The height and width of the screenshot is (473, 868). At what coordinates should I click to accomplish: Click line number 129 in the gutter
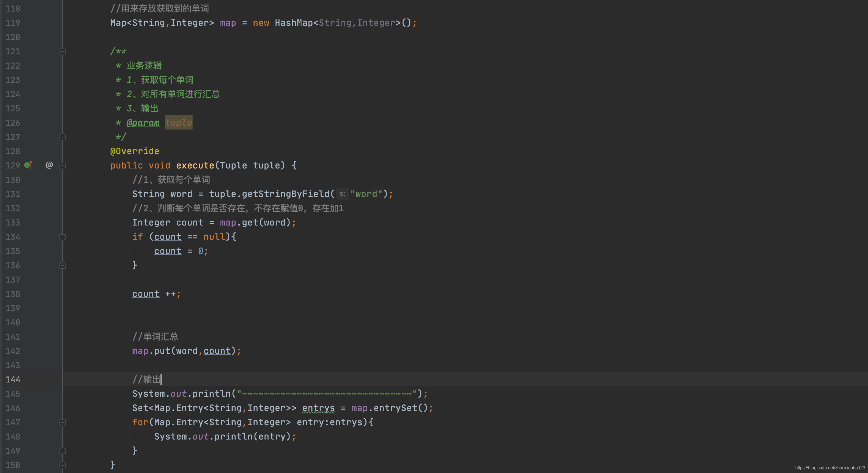point(13,165)
